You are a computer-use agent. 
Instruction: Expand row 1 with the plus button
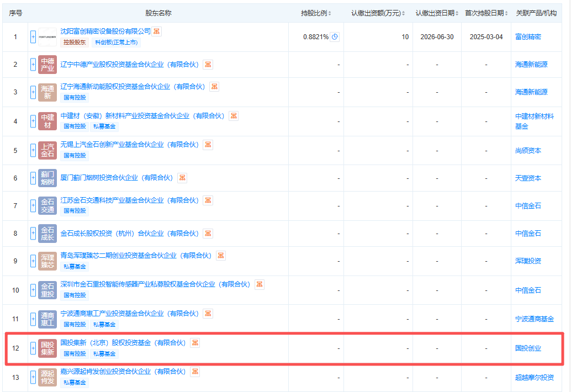(x=33, y=37)
